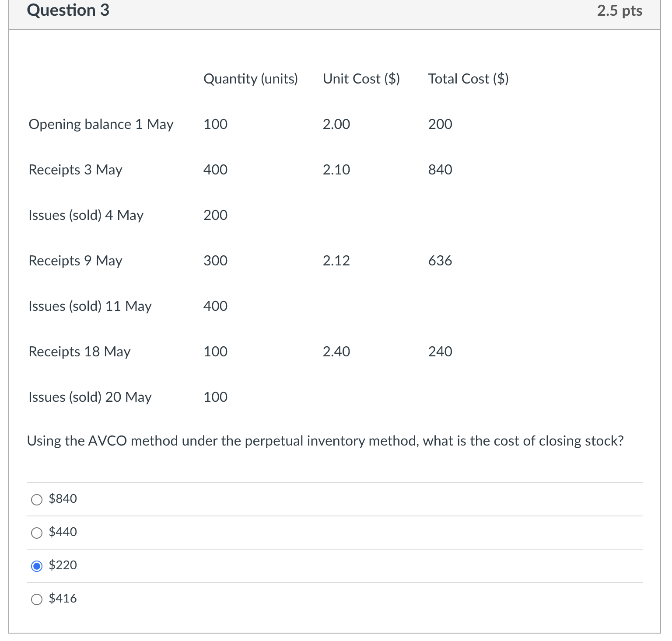Select the $440 answer radio button
672x641 pixels.
[x=37, y=533]
